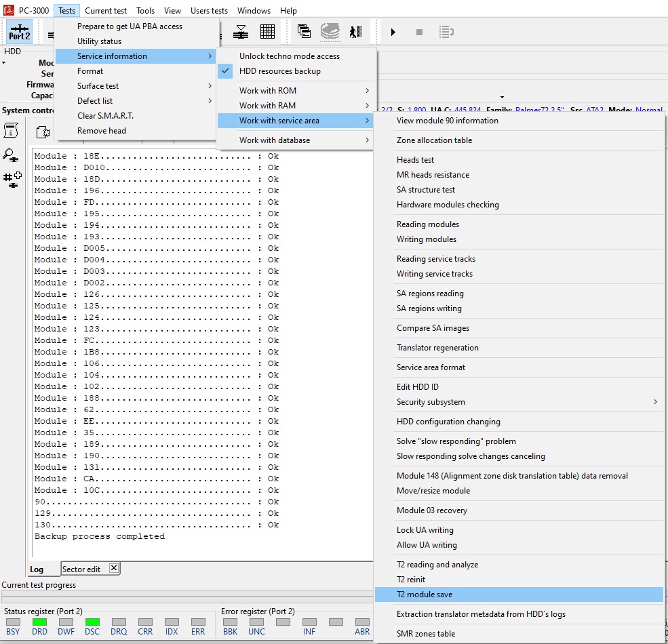Select T2 module save menu entry

click(x=425, y=595)
